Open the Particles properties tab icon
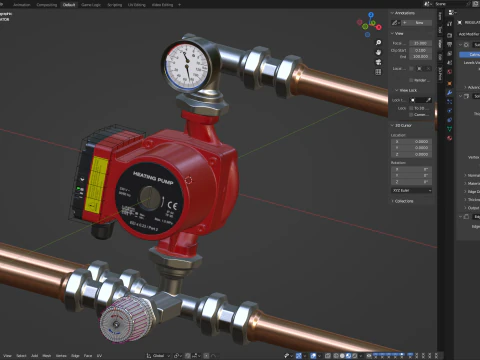Screen dimensions: 480x360 (x=450, y=102)
